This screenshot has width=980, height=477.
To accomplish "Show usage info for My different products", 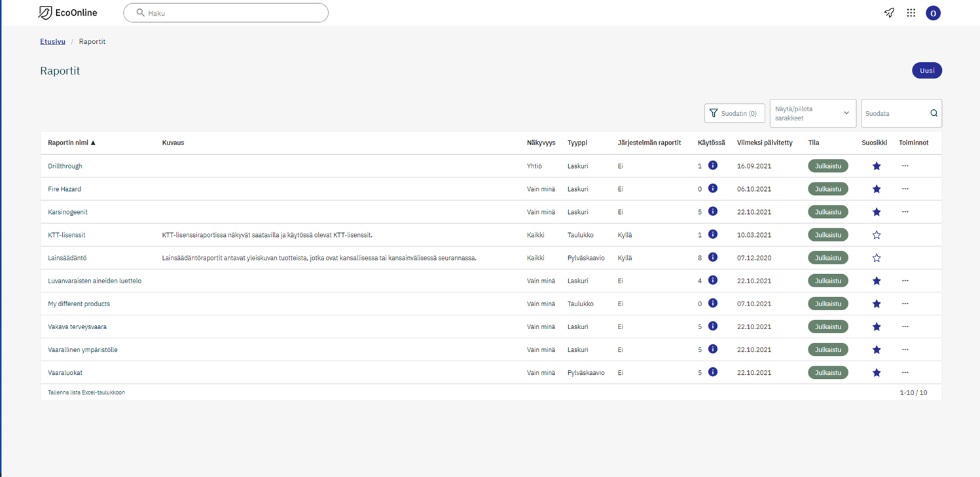I will coord(713,303).
